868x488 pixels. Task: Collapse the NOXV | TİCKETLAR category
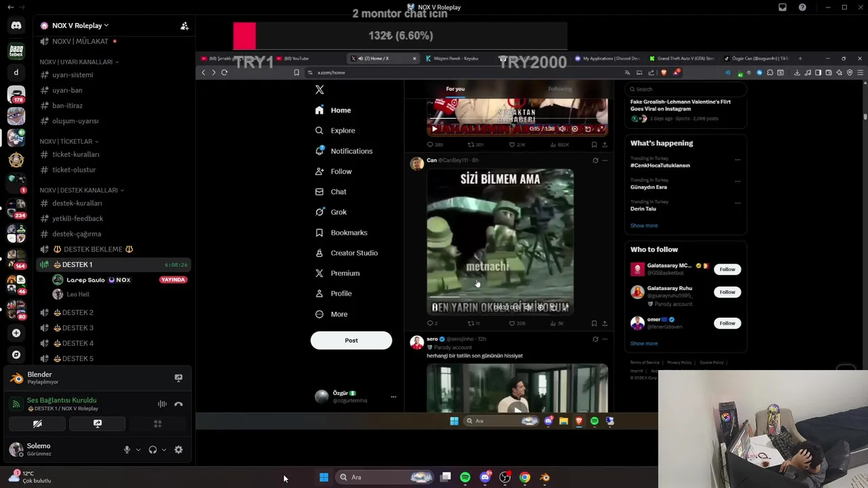(x=68, y=142)
